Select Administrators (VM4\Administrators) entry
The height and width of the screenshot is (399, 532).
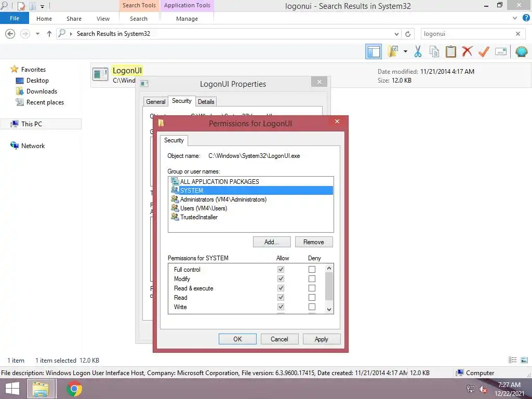click(223, 199)
